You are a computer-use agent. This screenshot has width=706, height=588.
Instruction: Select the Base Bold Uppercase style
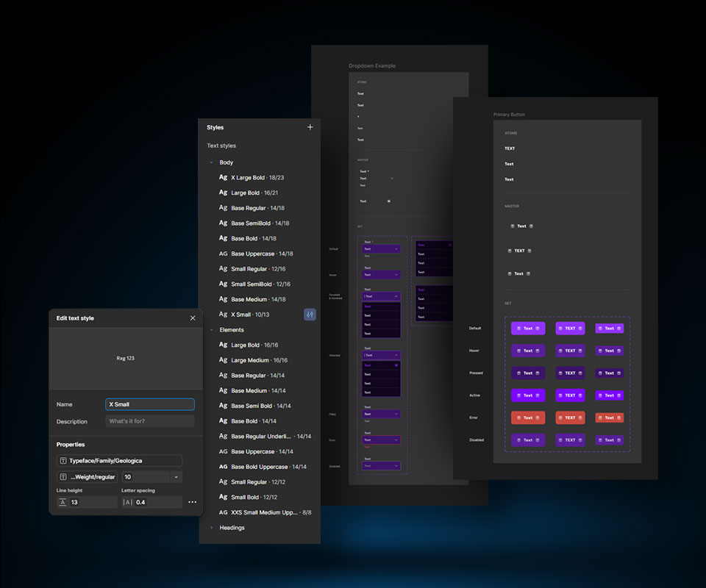click(x=268, y=467)
